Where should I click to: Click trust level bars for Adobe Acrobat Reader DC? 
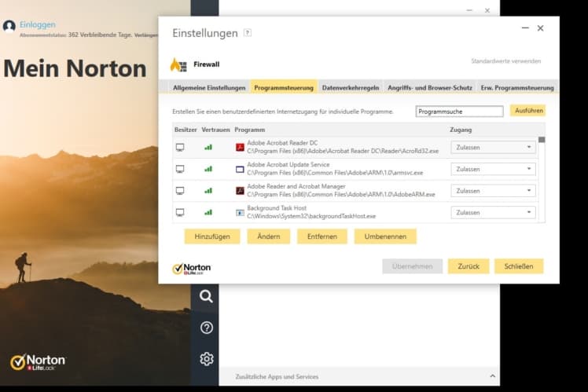208,147
